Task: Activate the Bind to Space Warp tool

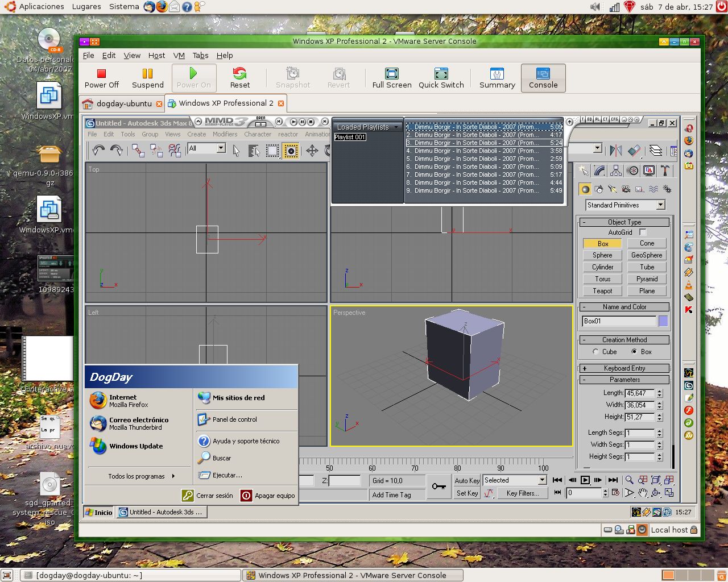Action: (175, 150)
